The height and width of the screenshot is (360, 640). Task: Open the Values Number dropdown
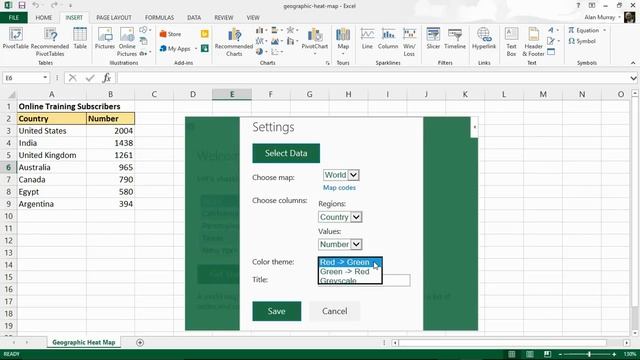(340, 244)
